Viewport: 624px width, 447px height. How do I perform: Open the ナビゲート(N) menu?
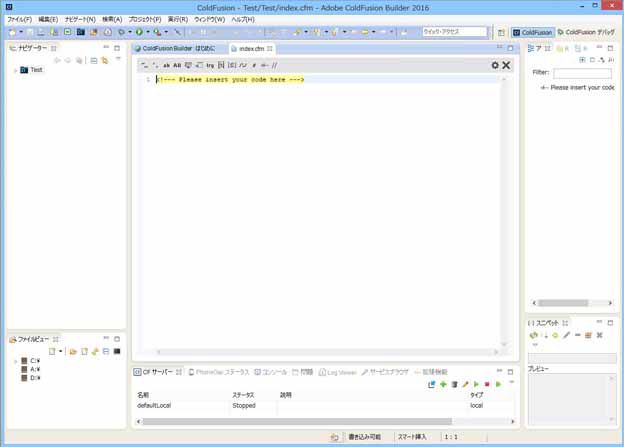pos(80,20)
